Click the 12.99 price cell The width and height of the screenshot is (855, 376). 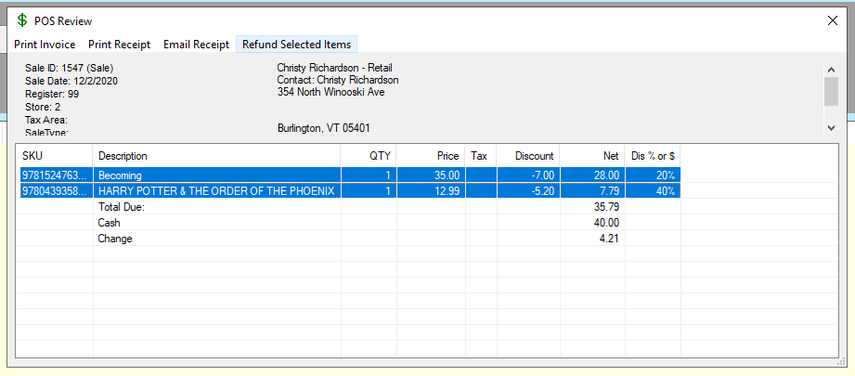click(x=431, y=191)
